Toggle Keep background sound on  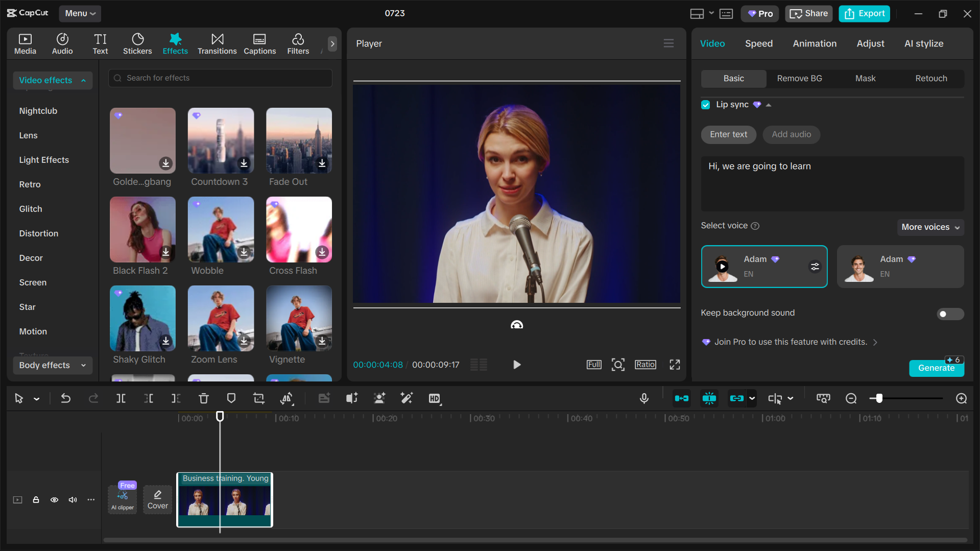coord(950,314)
